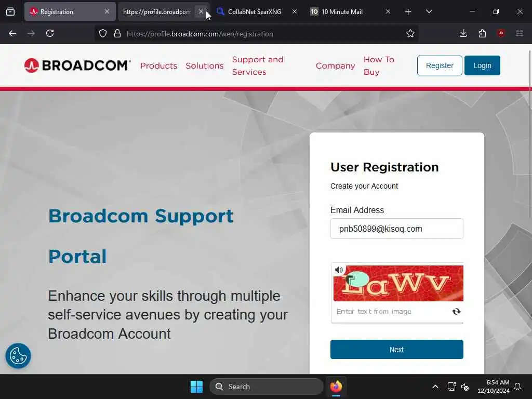Close the CollabNet SearXNG tab

[295, 11]
